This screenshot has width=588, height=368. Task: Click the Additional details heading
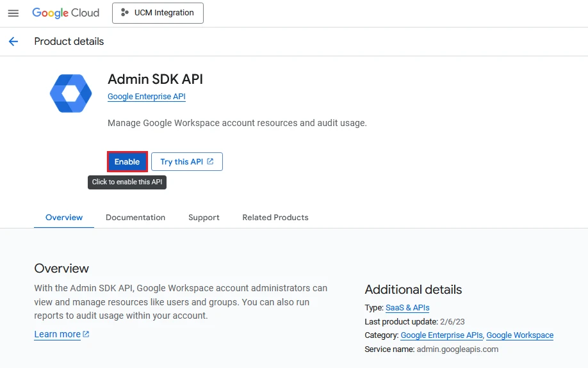413,289
